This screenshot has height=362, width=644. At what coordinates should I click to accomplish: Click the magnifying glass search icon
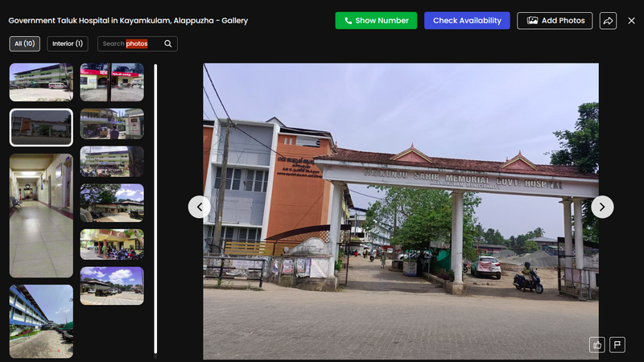click(x=168, y=43)
